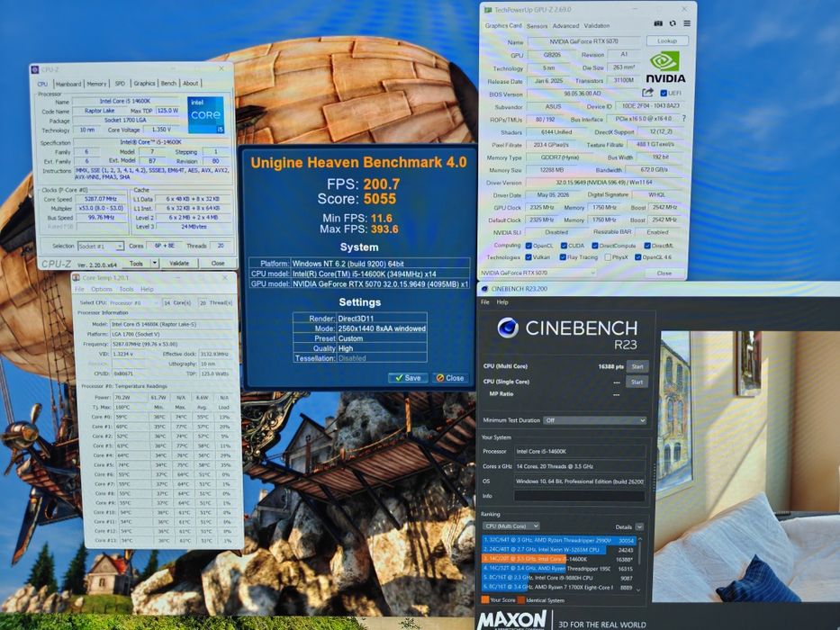Click the Tools button in CPU-Z
The image size is (840, 630).
[x=136, y=263]
